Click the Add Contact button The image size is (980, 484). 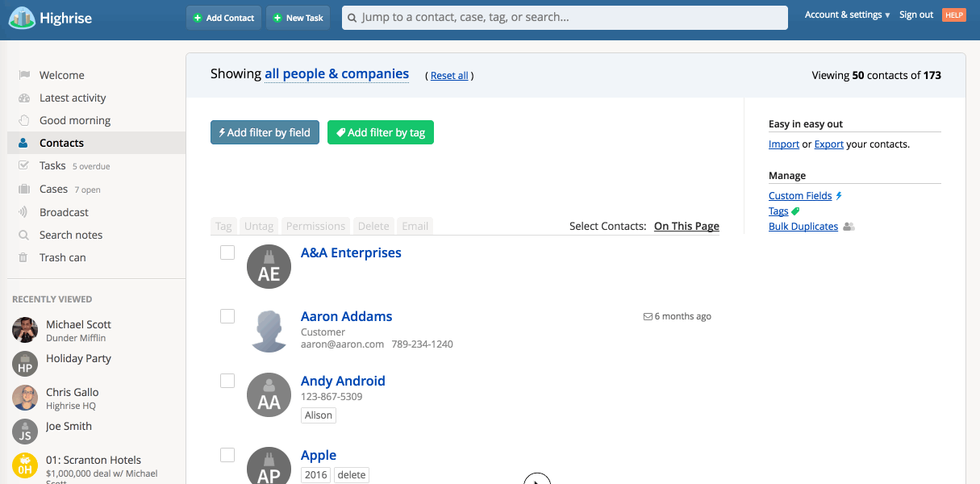click(223, 18)
